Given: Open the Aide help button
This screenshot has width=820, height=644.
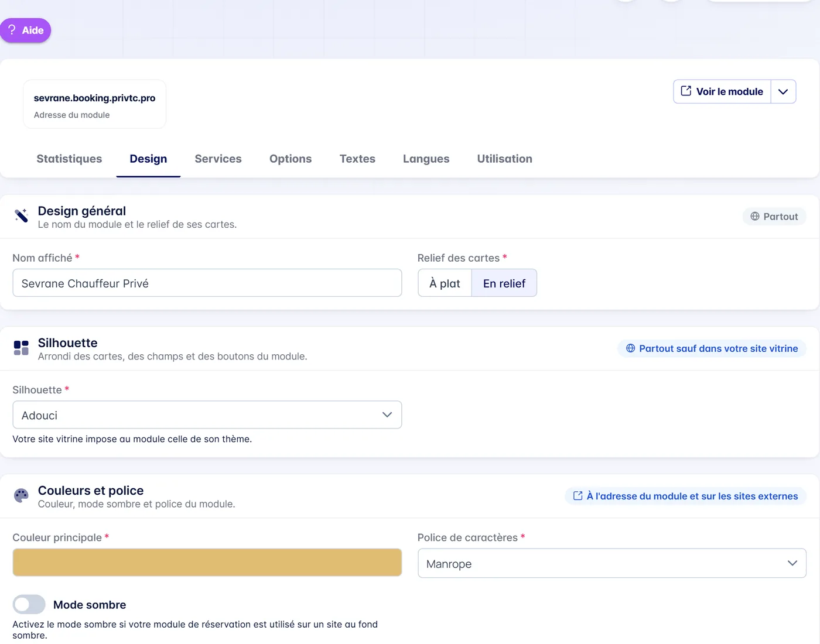Looking at the screenshot, I should pos(26,30).
